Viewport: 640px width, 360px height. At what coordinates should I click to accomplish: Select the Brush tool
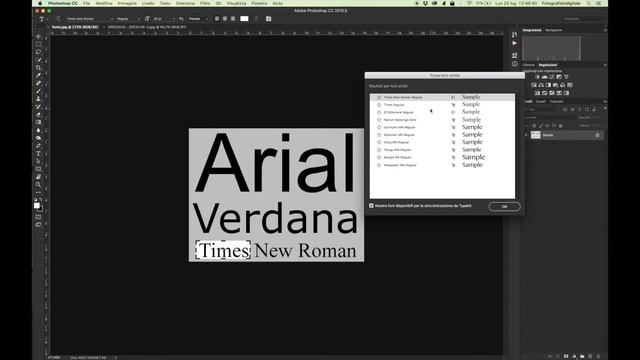(x=38, y=91)
